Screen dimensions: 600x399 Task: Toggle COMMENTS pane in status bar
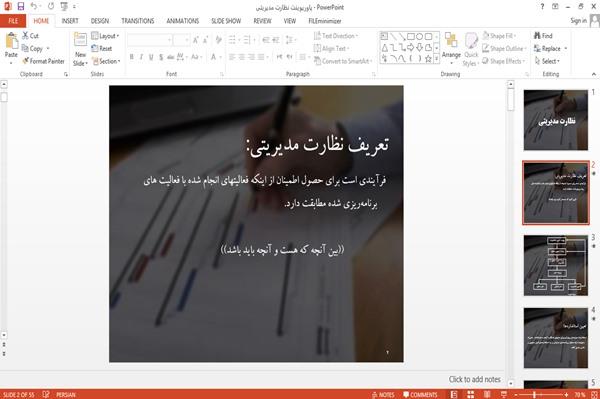click(x=420, y=394)
